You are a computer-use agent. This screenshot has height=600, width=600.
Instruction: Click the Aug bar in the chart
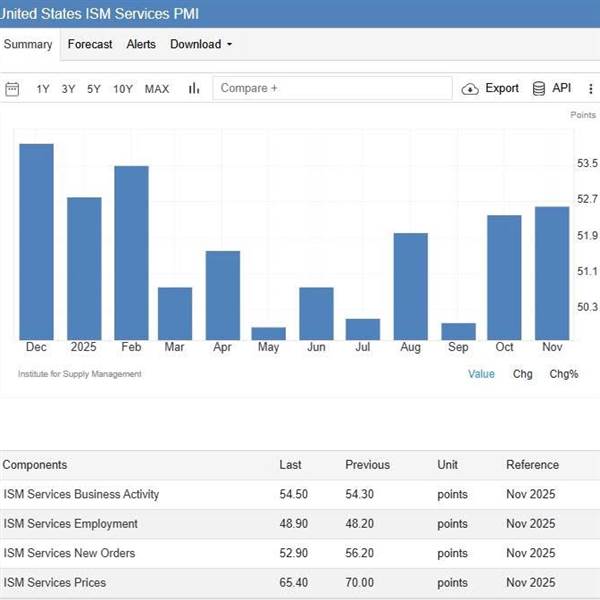tap(410, 286)
